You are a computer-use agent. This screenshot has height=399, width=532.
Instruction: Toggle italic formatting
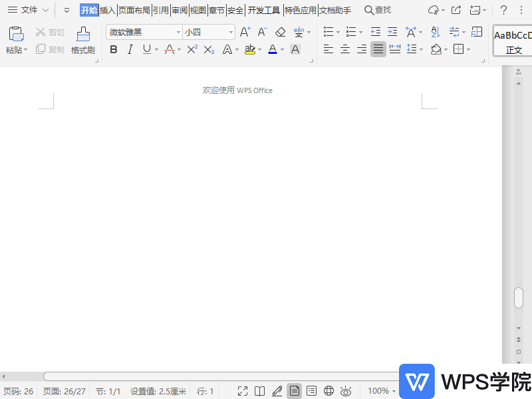tap(130, 49)
